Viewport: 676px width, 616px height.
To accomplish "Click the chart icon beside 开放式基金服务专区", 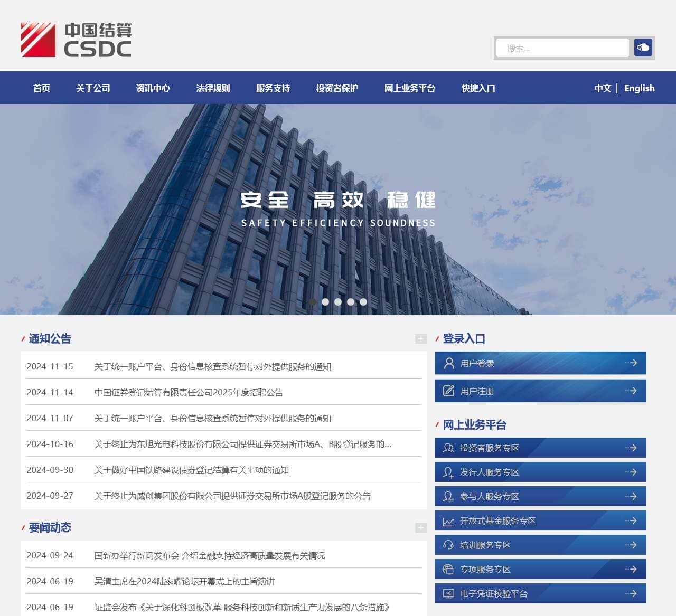I will (x=448, y=521).
